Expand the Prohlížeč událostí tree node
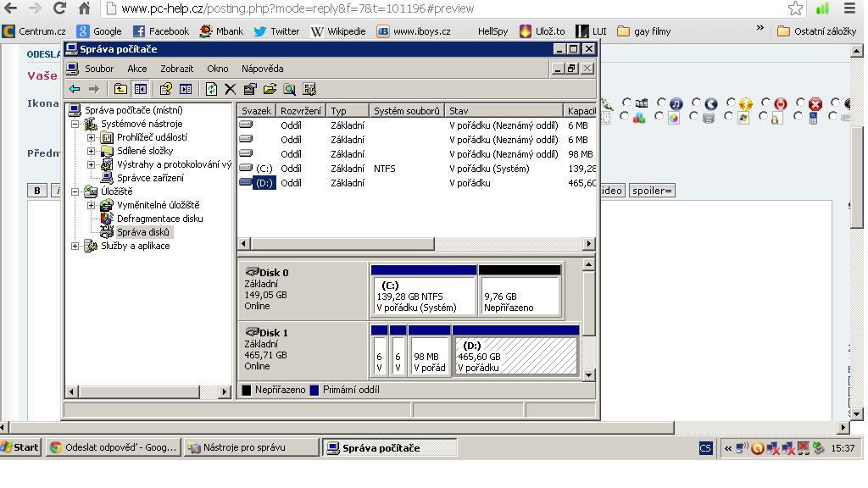The image size is (868, 488). (91, 137)
